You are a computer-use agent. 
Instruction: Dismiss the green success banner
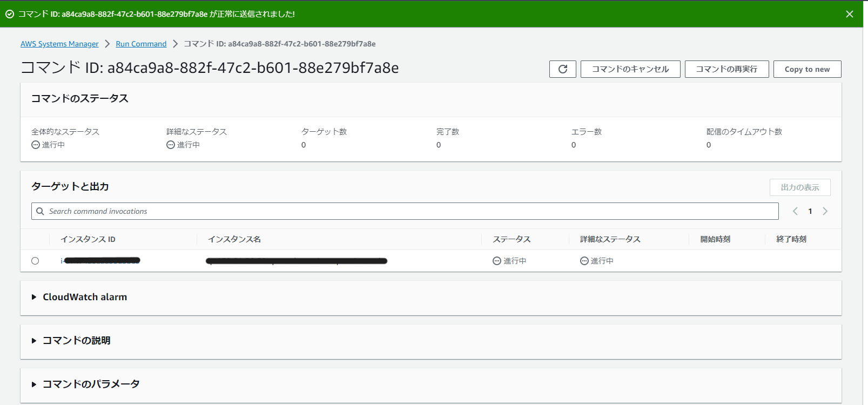pos(850,14)
